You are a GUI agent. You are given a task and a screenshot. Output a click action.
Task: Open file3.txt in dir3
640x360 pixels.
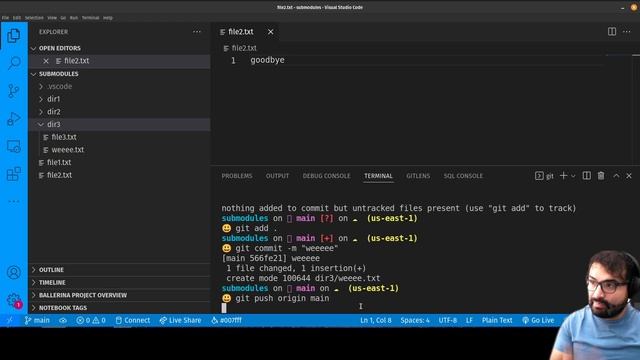click(x=119, y=137)
